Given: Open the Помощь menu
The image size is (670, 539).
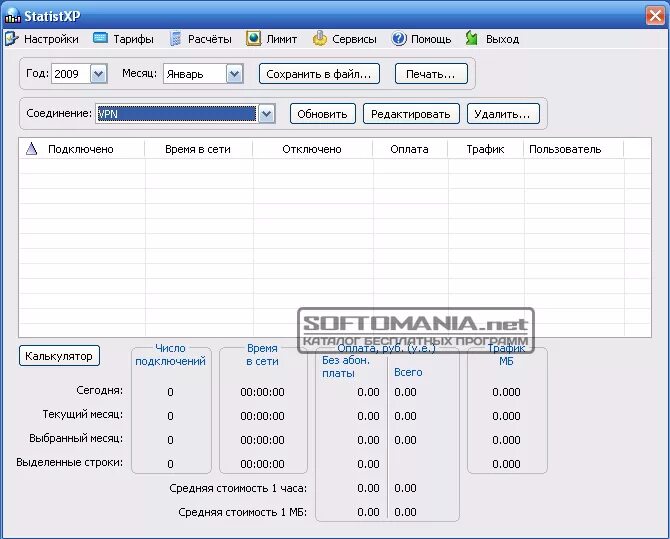Looking at the screenshot, I should (421, 39).
